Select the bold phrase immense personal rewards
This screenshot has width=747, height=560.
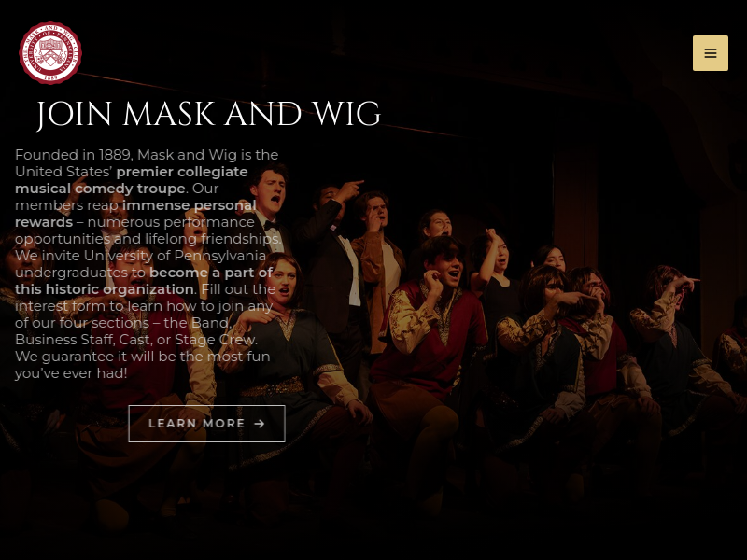click(135, 214)
